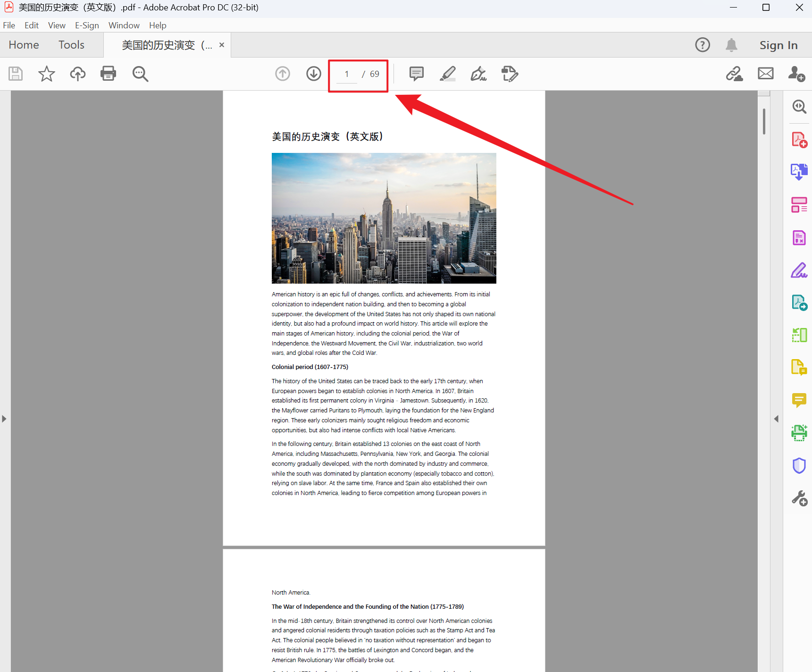Image resolution: width=812 pixels, height=672 pixels.
Task: Open the share link tool
Action: (x=735, y=74)
